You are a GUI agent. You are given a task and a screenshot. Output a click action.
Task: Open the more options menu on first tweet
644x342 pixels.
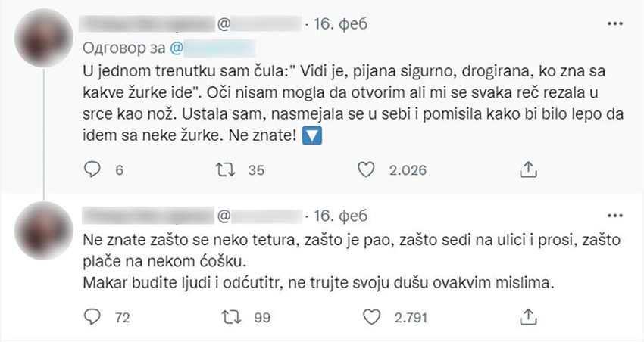pyautogui.click(x=615, y=25)
